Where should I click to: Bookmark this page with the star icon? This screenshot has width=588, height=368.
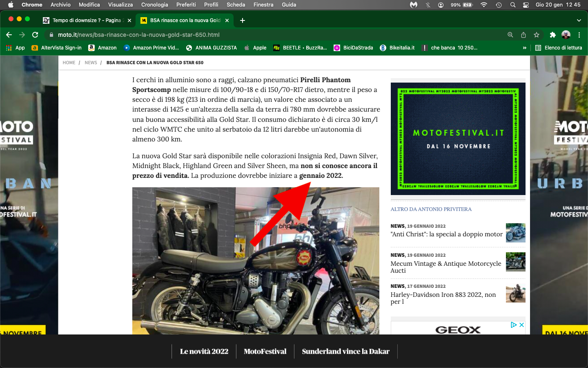pos(537,35)
